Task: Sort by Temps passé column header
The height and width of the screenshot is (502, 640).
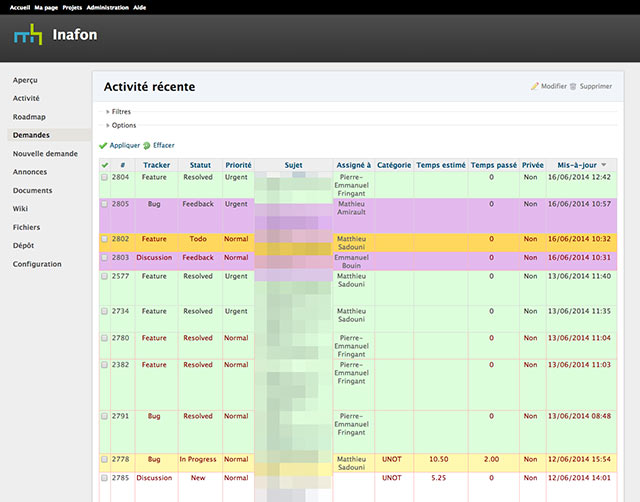Action: click(x=493, y=165)
